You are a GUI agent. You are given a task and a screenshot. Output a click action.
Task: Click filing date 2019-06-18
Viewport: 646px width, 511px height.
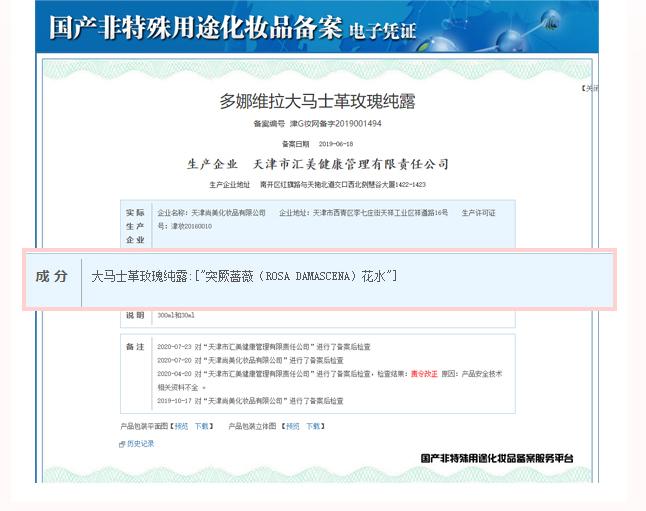[x=336, y=144]
